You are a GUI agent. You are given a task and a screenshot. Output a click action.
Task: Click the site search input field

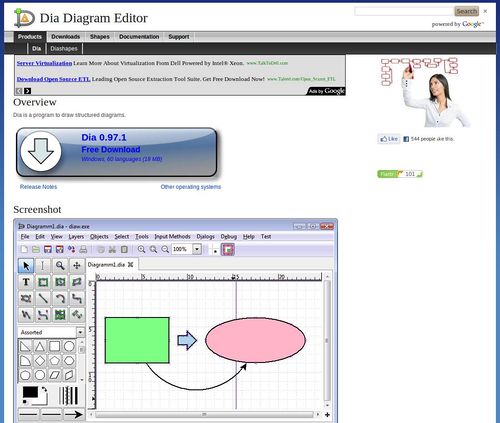pyautogui.click(x=404, y=11)
